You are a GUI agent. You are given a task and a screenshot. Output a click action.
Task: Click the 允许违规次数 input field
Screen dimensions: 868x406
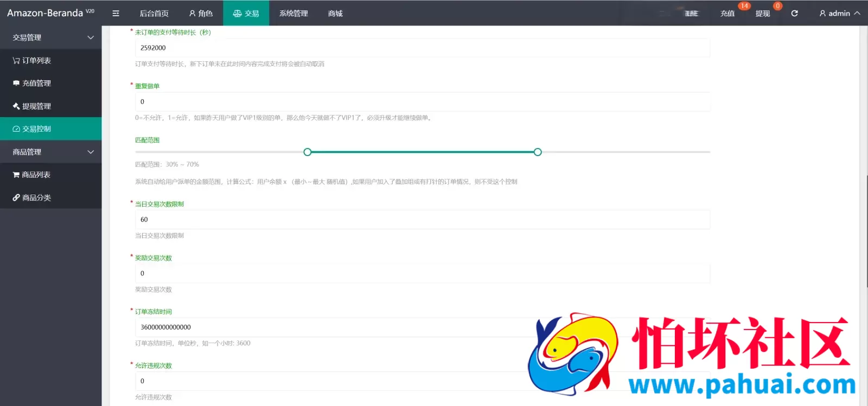[x=423, y=381]
